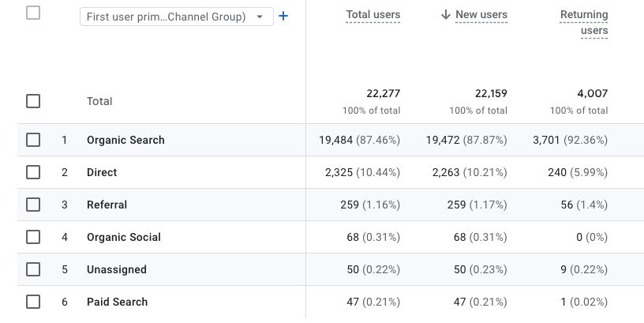Click the New users column header
The image size is (644, 323).
click(481, 15)
